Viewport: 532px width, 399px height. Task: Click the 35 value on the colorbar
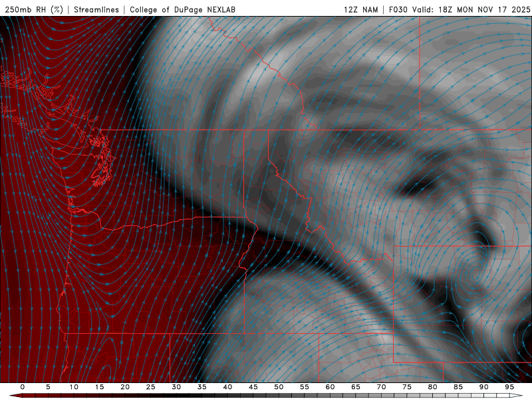tap(202, 387)
